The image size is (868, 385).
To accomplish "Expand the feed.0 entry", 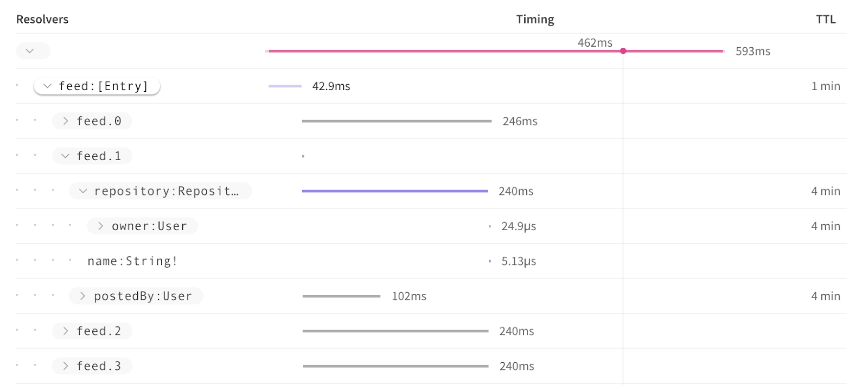I will pos(92,121).
